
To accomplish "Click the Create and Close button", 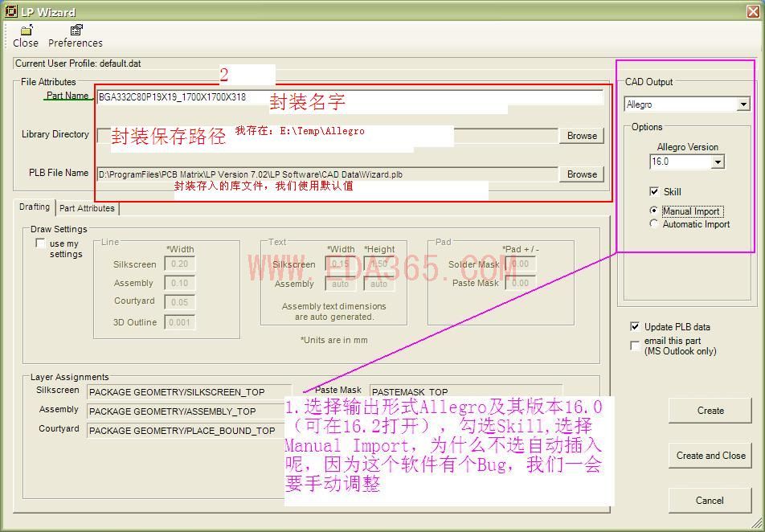I will [x=710, y=456].
